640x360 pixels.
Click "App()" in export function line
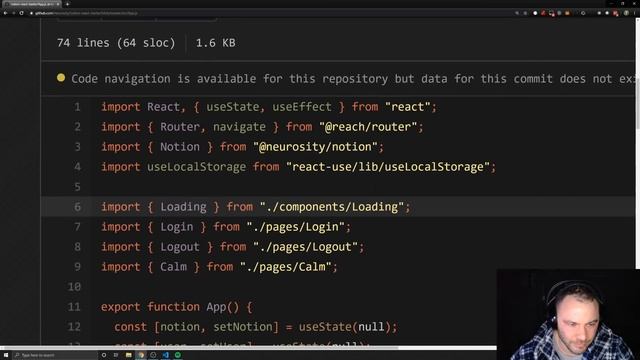point(222,307)
